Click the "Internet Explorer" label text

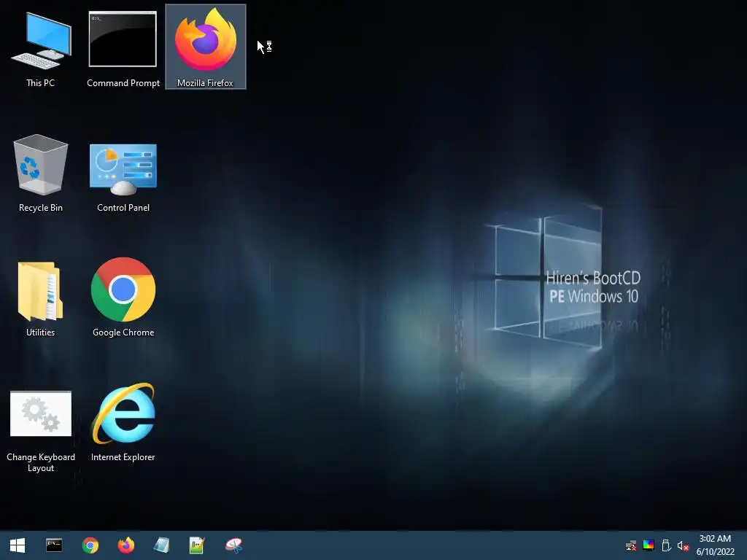coord(123,457)
